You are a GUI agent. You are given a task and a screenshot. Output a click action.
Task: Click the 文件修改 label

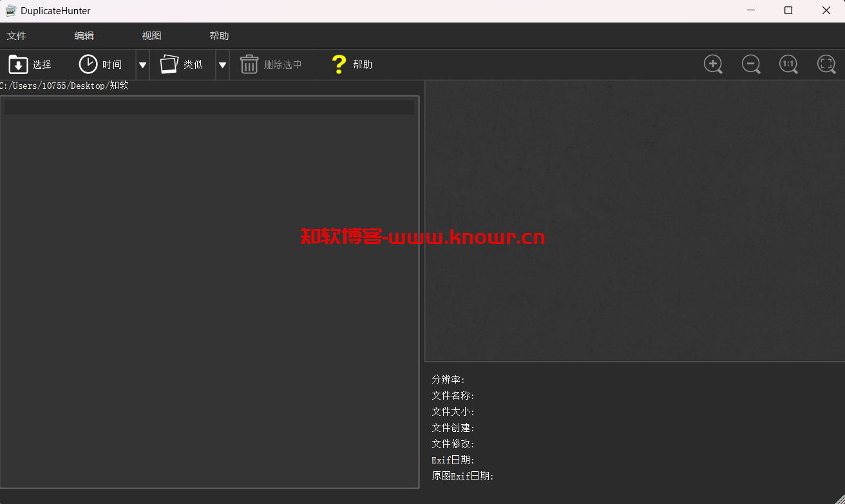(x=453, y=444)
